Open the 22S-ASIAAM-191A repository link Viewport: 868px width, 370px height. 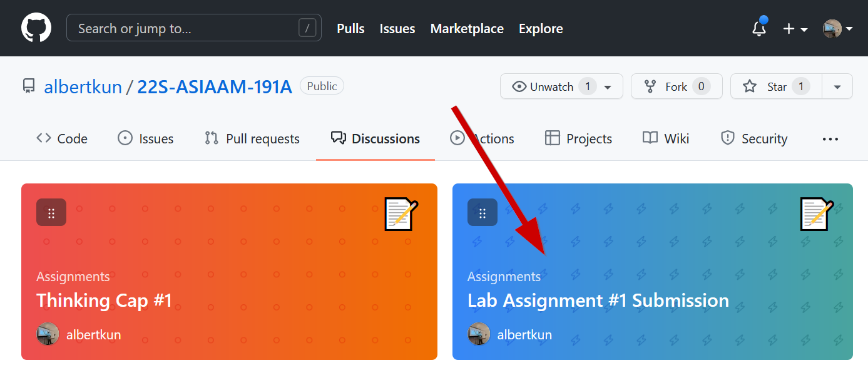tap(215, 86)
